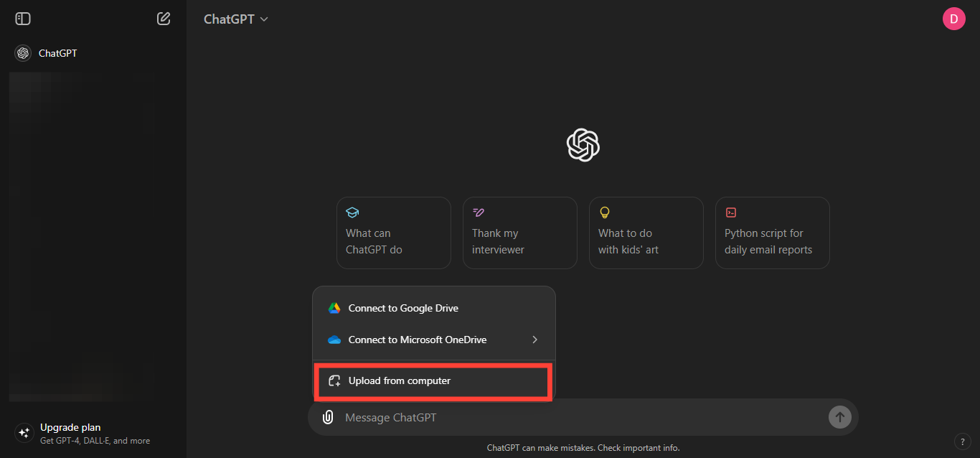The height and width of the screenshot is (458, 980).
Task: Toggle the sidebar panel icon
Action: point(23,19)
